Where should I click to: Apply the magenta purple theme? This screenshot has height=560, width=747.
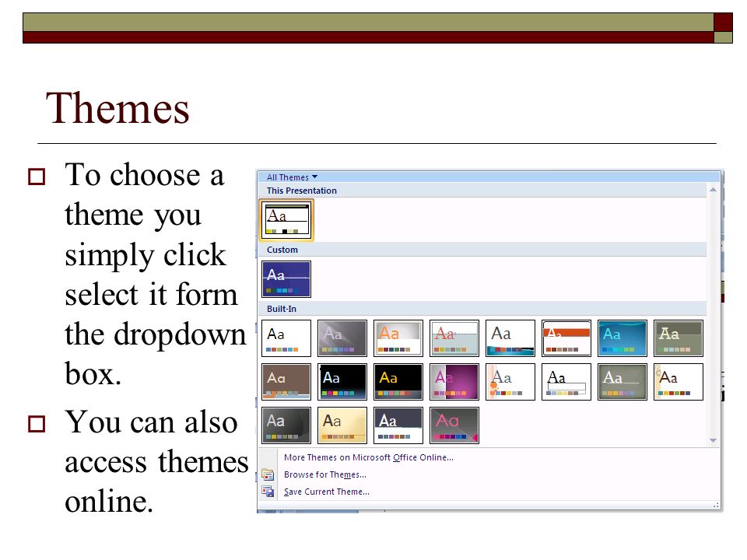coord(454,382)
